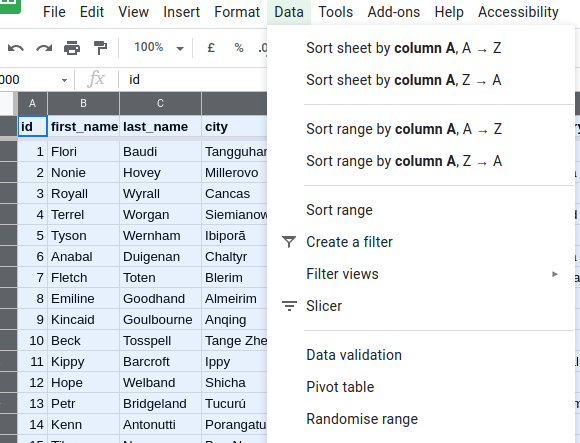580x443 pixels.
Task: Click the Redo arrow icon
Action: 44,48
